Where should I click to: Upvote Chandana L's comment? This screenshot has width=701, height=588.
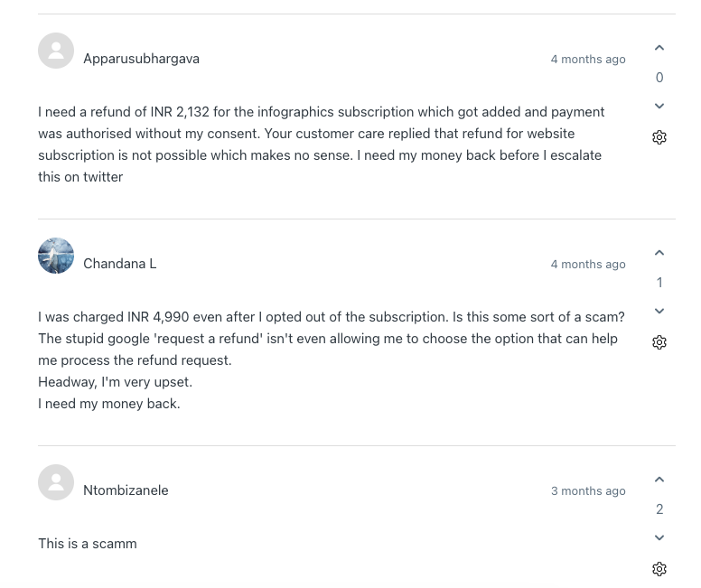(659, 253)
